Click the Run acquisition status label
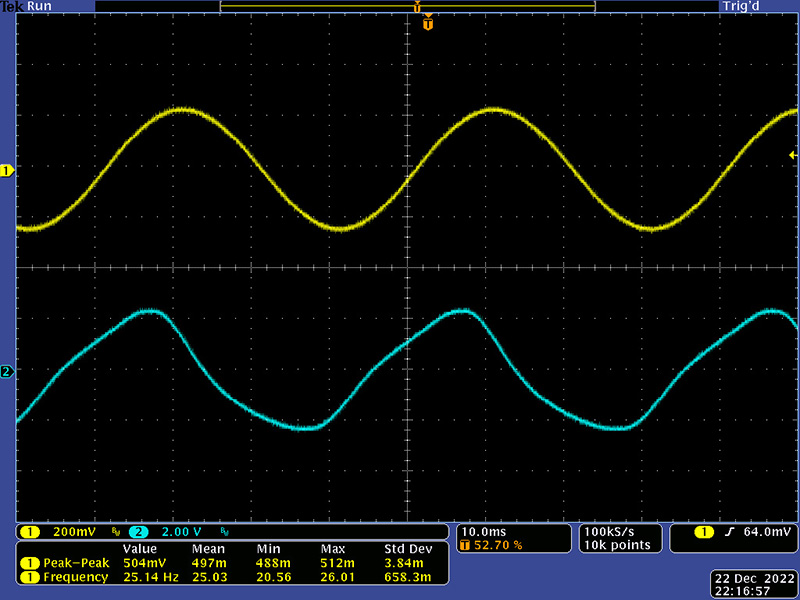 (x=40, y=6)
